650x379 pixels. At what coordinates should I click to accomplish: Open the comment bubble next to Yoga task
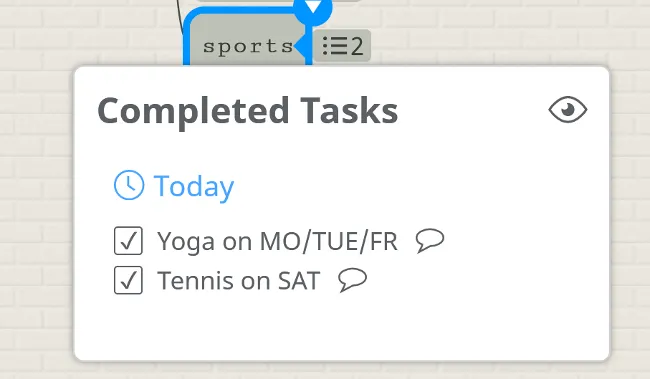click(430, 240)
